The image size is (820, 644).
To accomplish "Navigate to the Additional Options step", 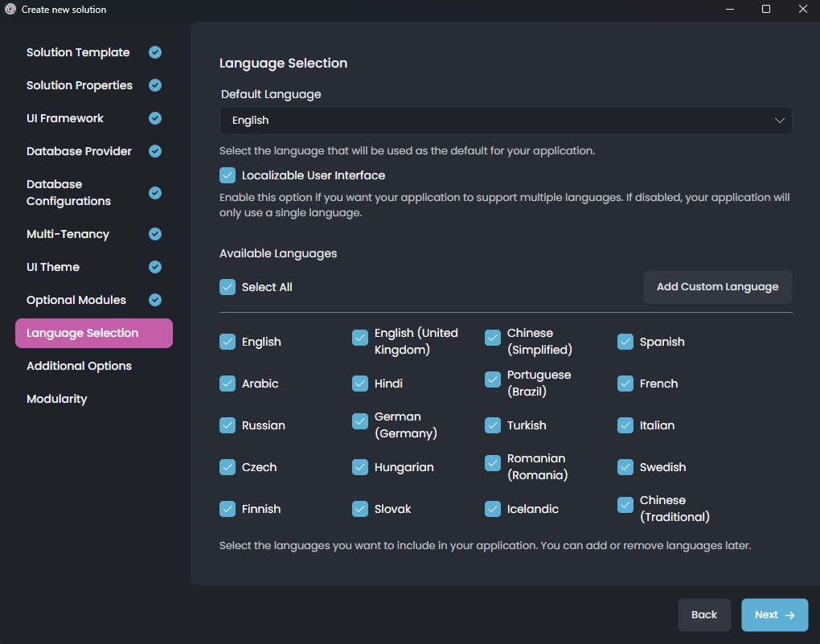I will click(x=79, y=366).
